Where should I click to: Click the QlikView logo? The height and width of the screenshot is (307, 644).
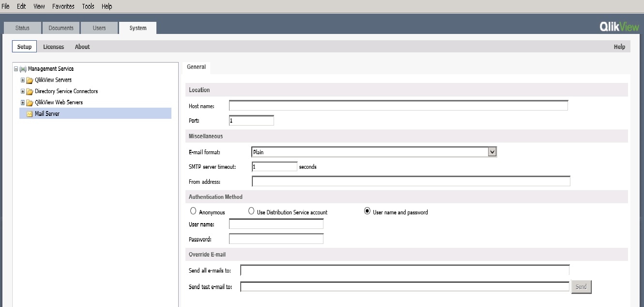(619, 27)
